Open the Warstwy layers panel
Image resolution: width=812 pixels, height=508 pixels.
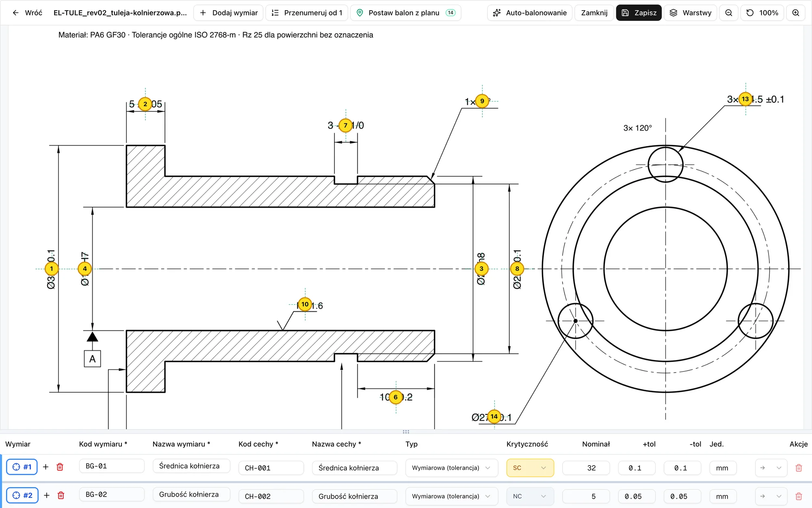pos(691,13)
